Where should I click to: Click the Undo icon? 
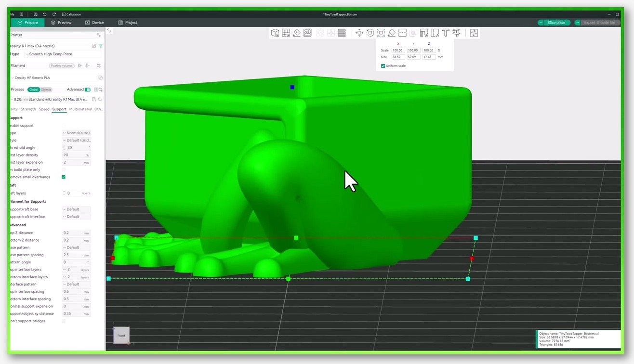pyautogui.click(x=45, y=14)
